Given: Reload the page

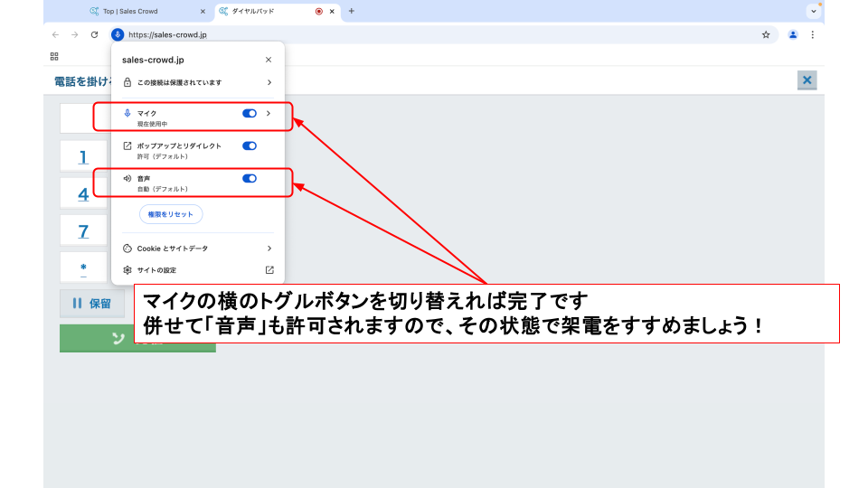Looking at the screenshot, I should 94,34.
